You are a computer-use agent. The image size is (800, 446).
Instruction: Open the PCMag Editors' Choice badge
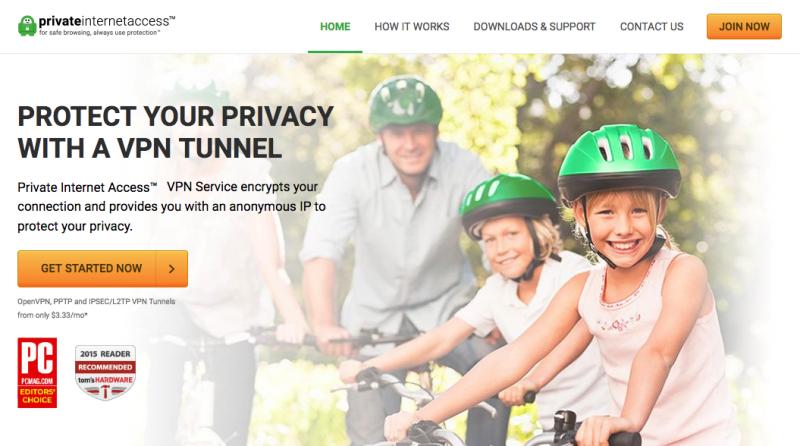(37, 373)
